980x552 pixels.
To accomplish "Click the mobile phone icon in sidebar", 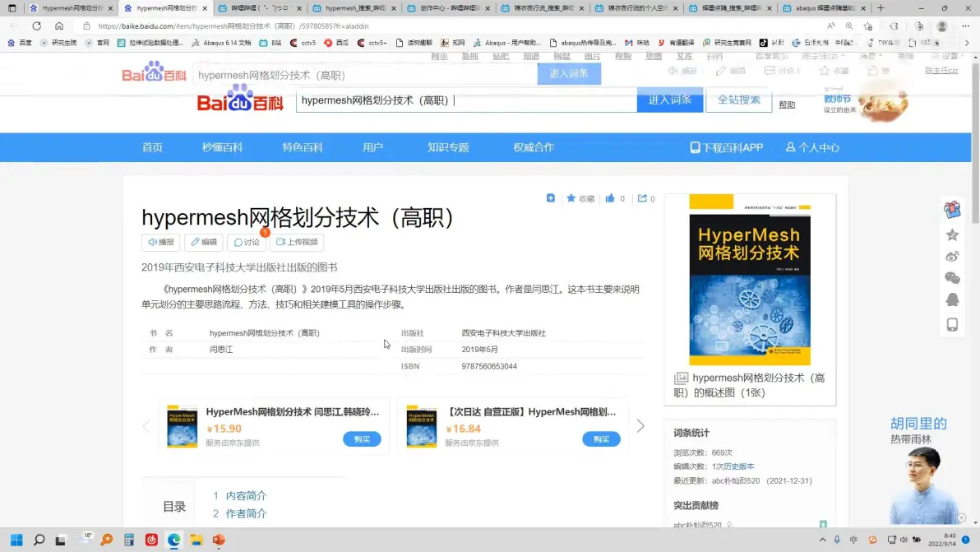I will pyautogui.click(x=952, y=324).
